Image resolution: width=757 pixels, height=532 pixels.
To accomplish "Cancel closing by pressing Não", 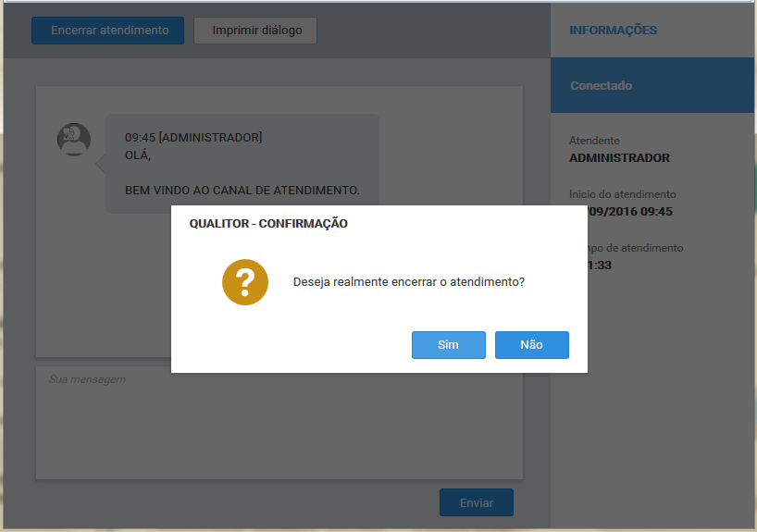I will tap(531, 345).
